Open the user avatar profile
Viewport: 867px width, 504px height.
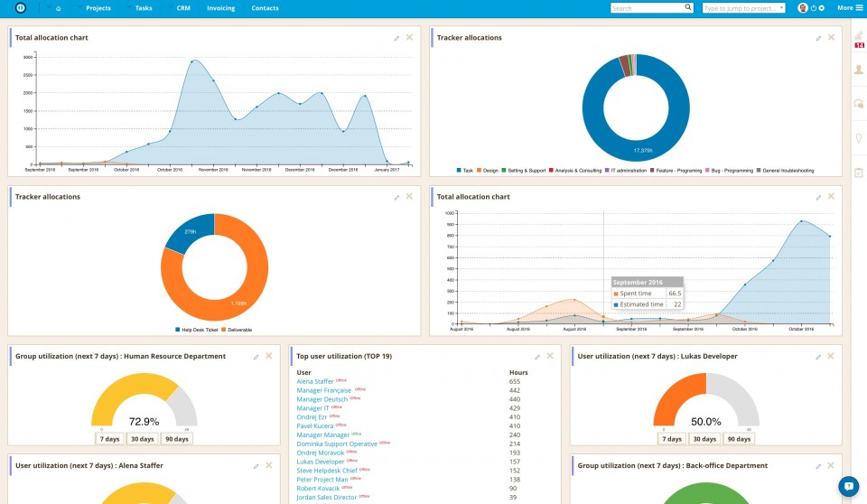(803, 8)
